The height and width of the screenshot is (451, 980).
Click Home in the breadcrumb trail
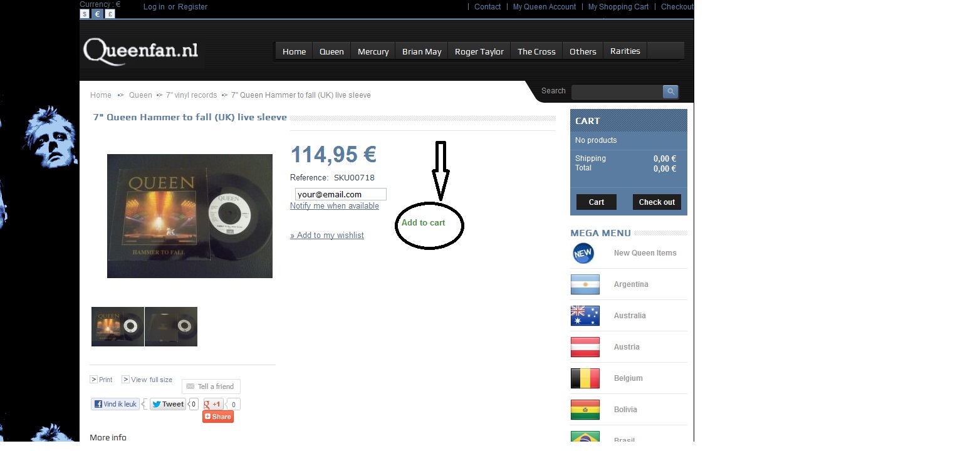coord(101,95)
